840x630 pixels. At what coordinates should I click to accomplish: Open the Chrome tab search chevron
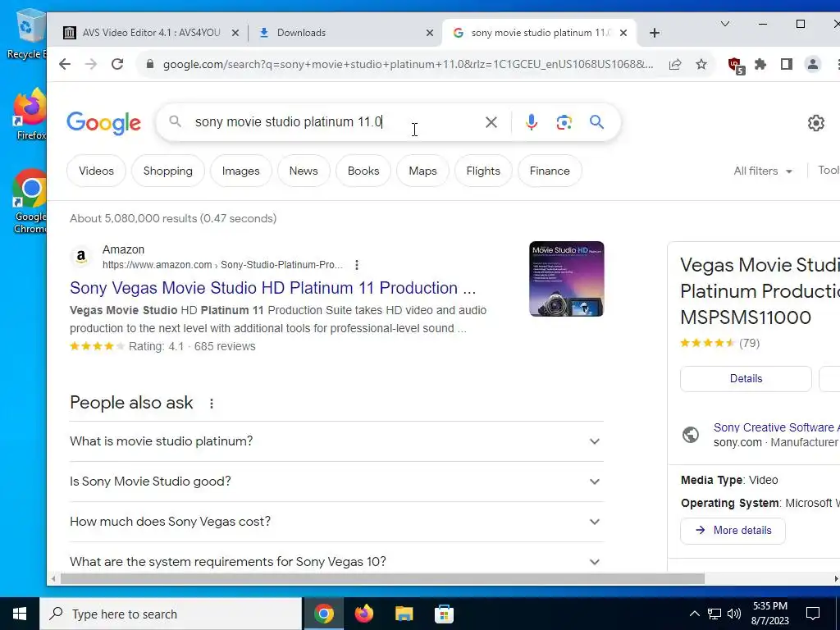725,24
